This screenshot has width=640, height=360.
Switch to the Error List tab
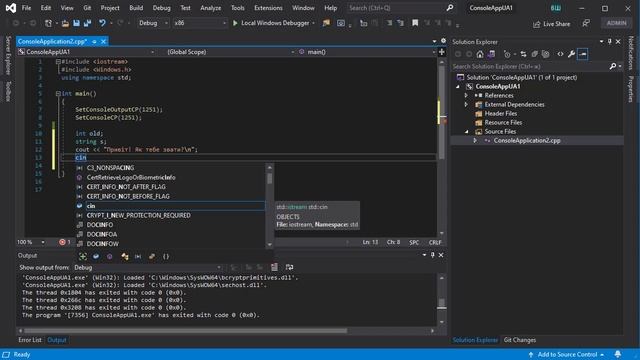[30, 340]
